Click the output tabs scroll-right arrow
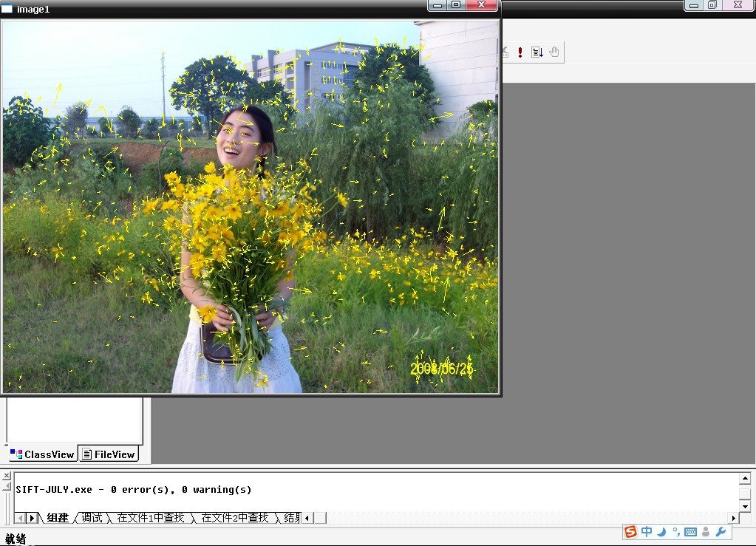This screenshot has height=546, width=756. (x=32, y=518)
